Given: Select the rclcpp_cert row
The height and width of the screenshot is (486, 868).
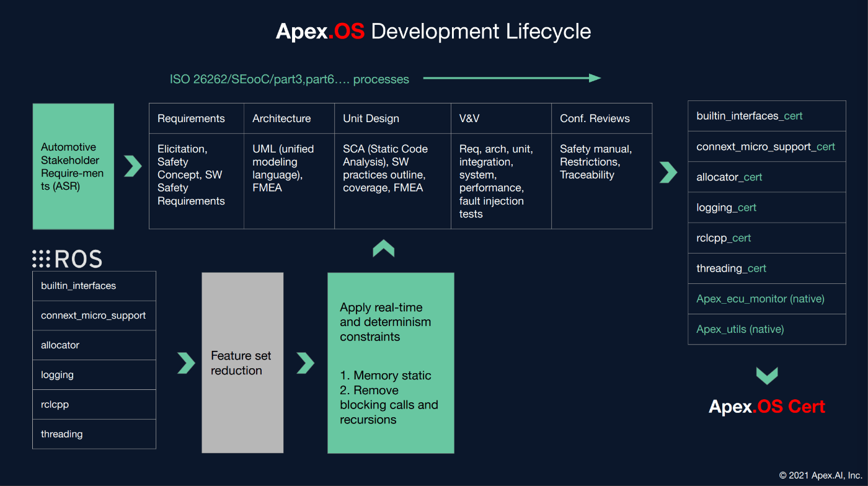Looking at the screenshot, I should click(767, 238).
